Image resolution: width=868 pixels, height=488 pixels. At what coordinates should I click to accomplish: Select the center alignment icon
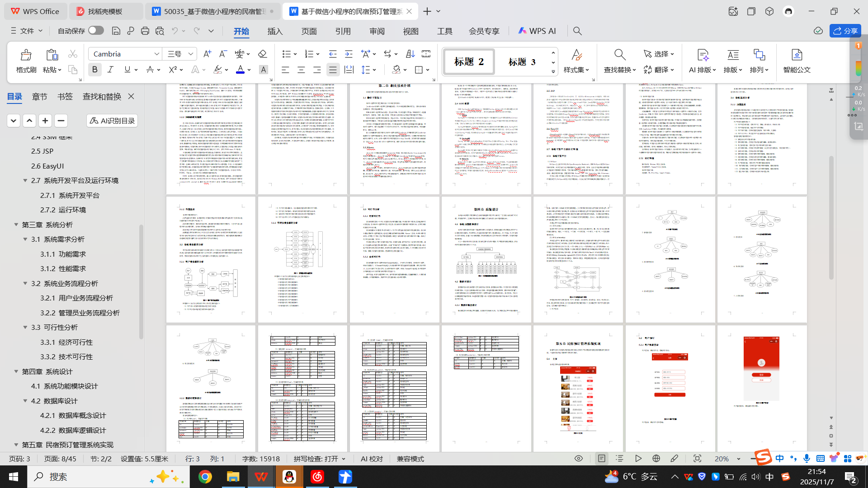click(x=301, y=70)
